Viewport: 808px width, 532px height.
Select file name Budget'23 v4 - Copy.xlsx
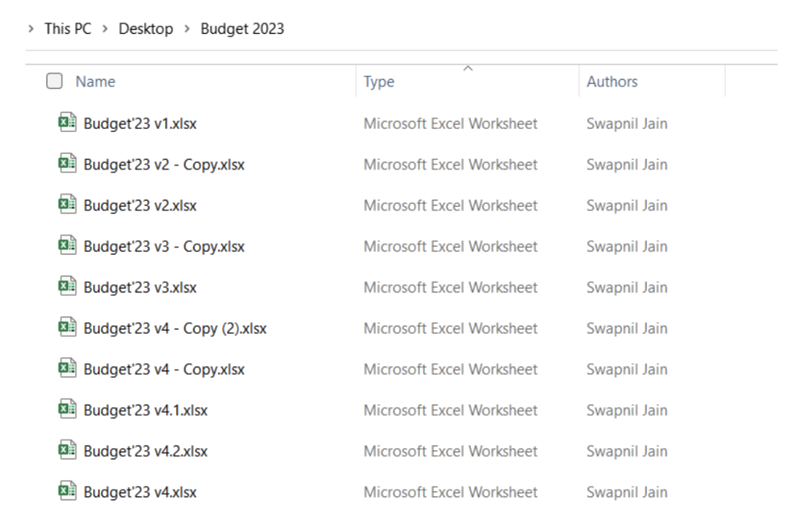164,369
